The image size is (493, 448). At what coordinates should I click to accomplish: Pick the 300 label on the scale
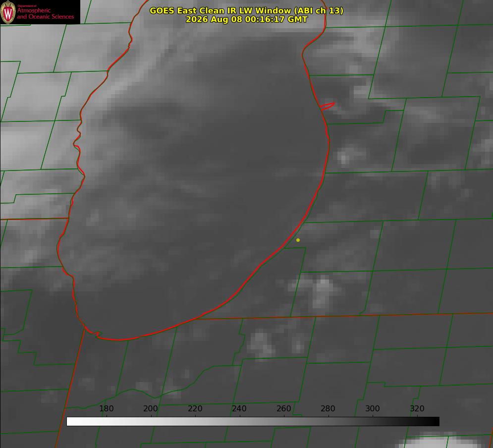[373, 408]
